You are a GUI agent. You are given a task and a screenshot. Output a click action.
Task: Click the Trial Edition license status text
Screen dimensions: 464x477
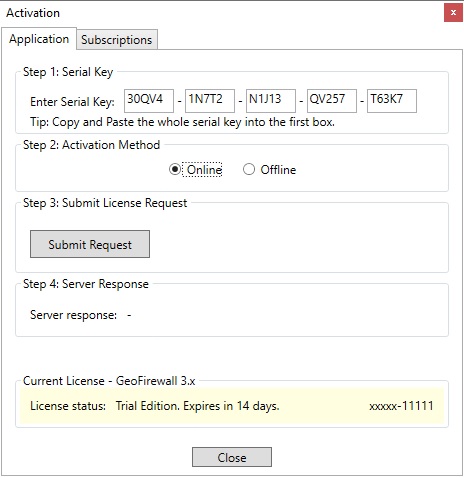coord(197,406)
